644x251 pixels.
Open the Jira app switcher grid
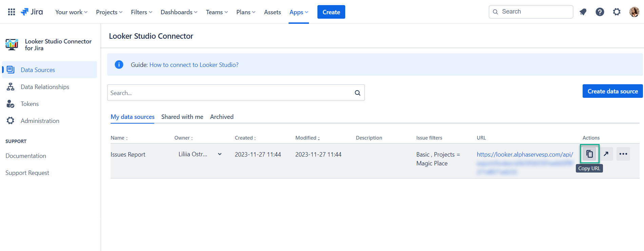pyautogui.click(x=12, y=12)
